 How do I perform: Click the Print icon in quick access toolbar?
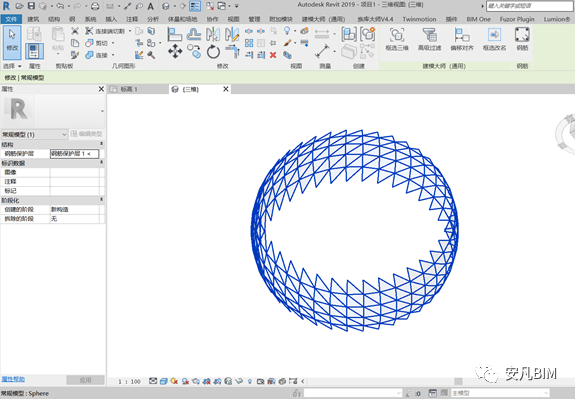pos(95,6)
